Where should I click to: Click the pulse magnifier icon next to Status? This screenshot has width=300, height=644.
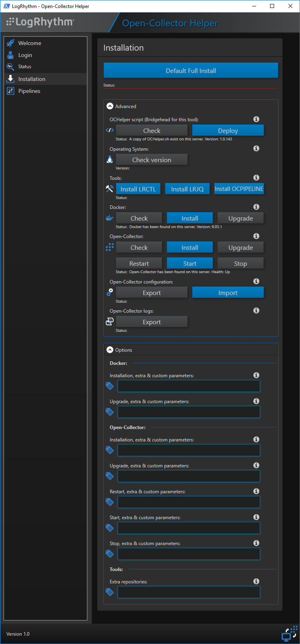[11, 67]
